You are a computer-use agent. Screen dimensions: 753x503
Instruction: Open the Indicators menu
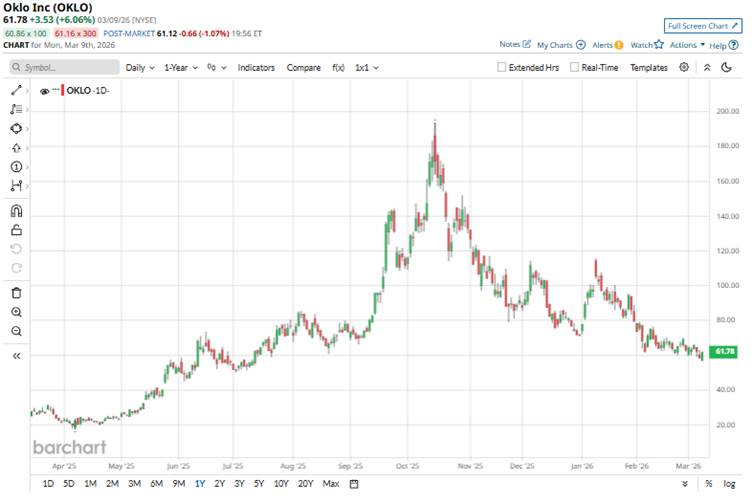point(256,68)
